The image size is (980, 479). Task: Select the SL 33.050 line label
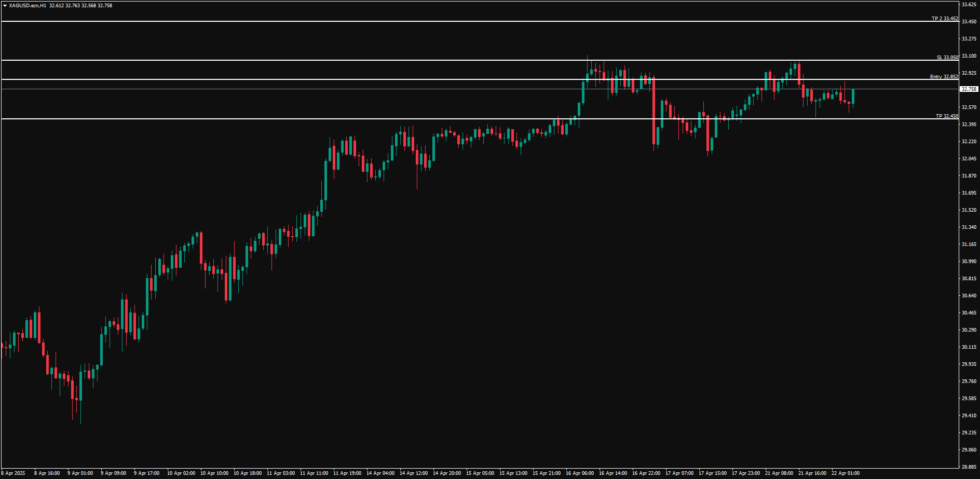point(947,58)
